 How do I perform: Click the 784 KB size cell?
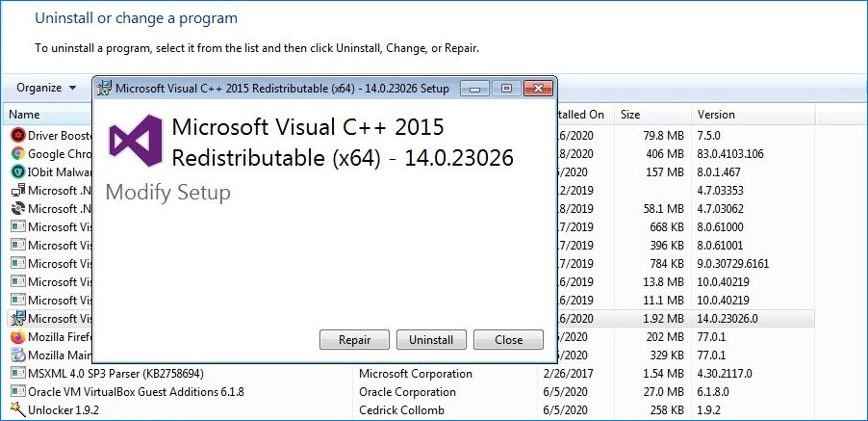[x=667, y=263]
